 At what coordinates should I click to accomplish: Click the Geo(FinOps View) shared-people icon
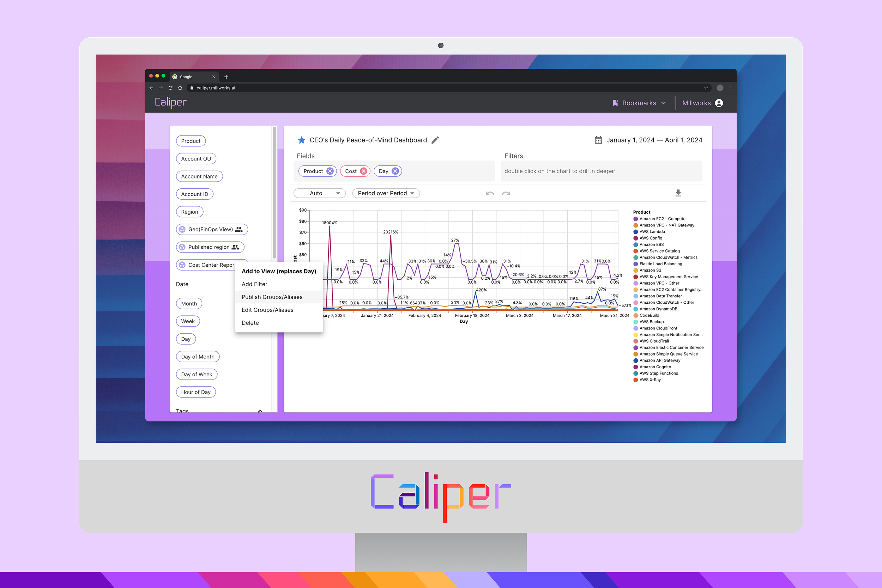click(x=239, y=230)
